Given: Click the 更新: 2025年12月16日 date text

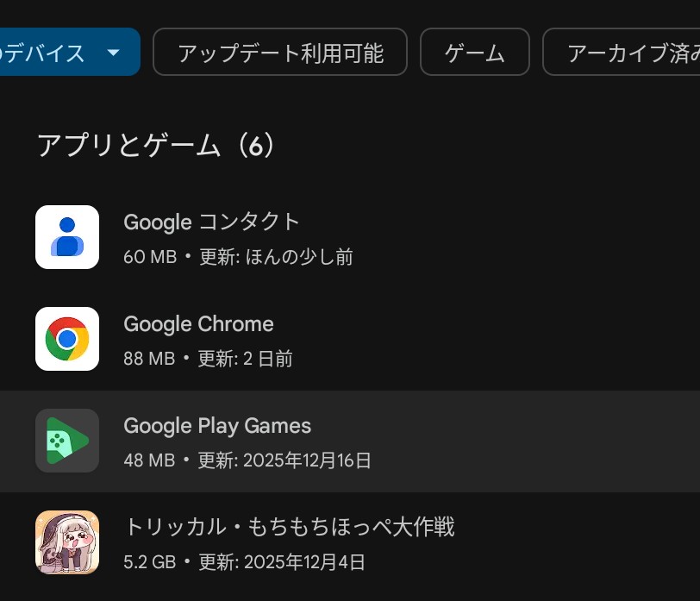Looking at the screenshot, I should pos(284,460).
